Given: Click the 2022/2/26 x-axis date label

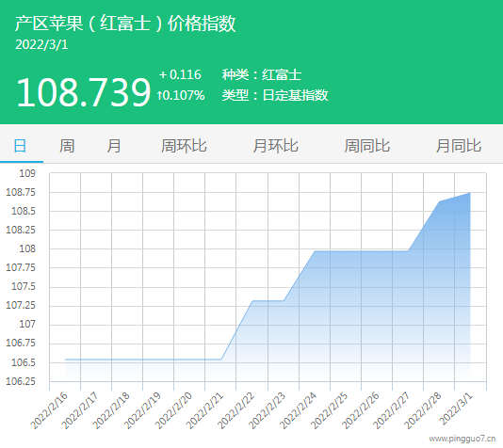Looking at the screenshot, I should 360,411.
